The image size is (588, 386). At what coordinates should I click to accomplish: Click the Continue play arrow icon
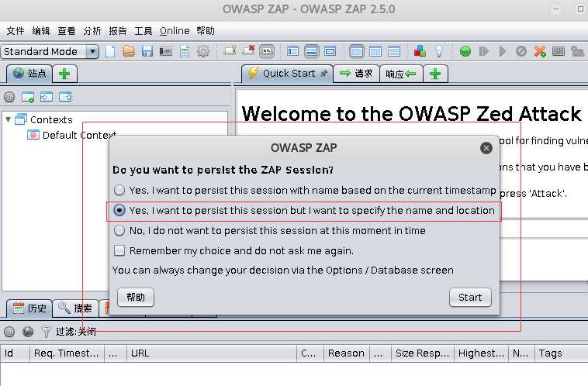(x=503, y=51)
